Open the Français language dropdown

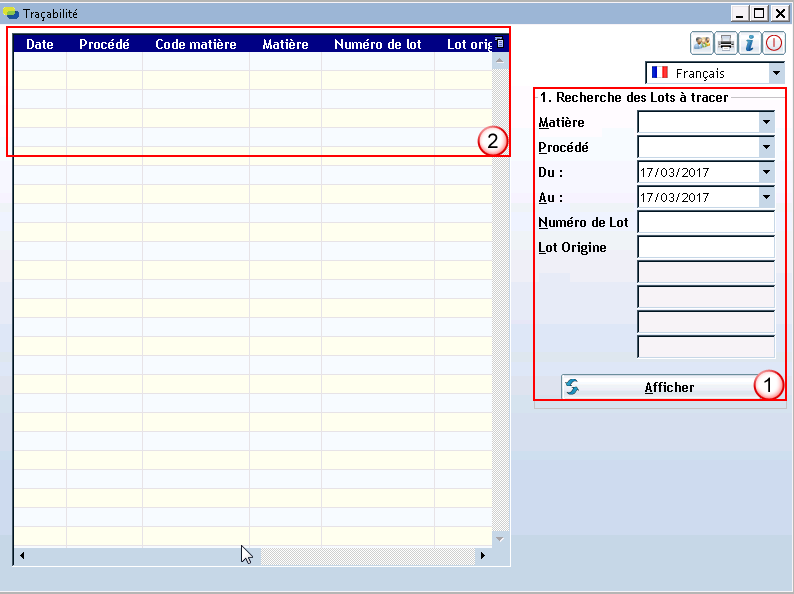[x=776, y=73]
